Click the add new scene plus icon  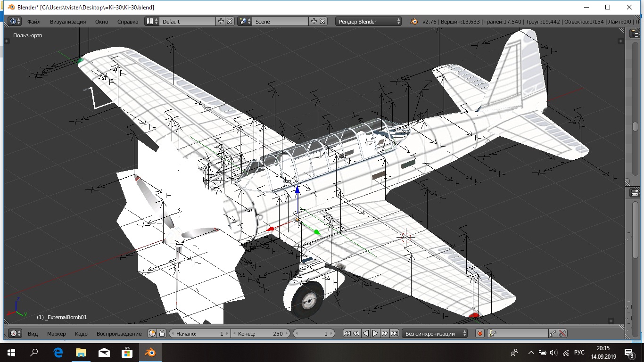point(314,21)
